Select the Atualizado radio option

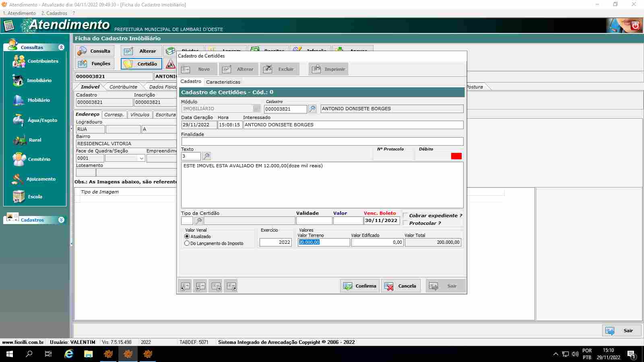pos(187,237)
